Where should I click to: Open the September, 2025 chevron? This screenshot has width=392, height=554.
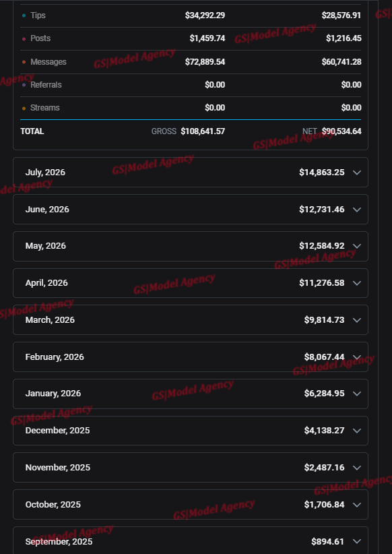[x=357, y=542]
